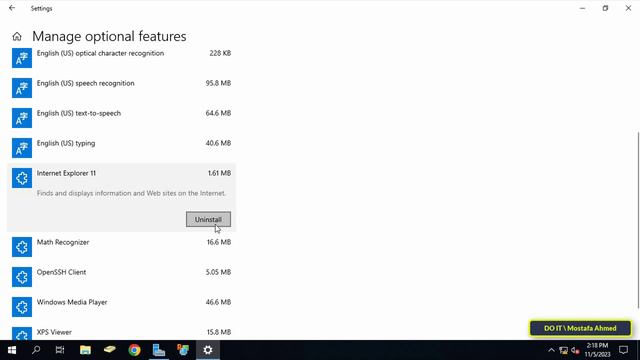Screen dimensions: 640x360
Task: Click the 95.8 MB speech recognition size
Action: [x=218, y=83]
